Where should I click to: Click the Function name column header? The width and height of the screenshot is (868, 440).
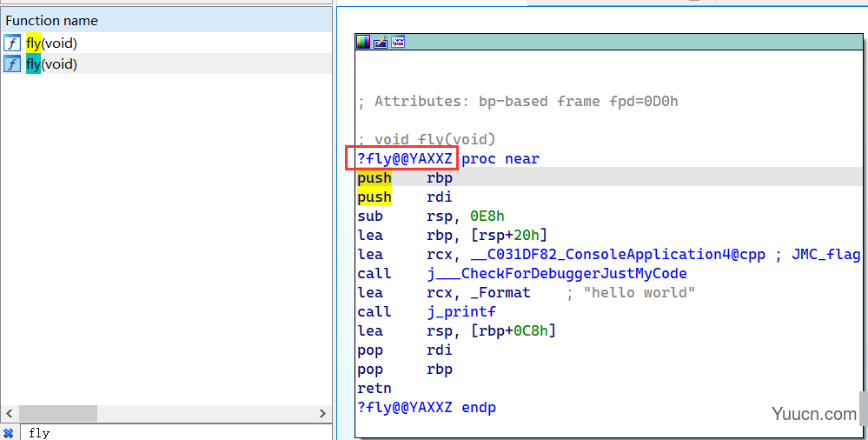tap(166, 21)
